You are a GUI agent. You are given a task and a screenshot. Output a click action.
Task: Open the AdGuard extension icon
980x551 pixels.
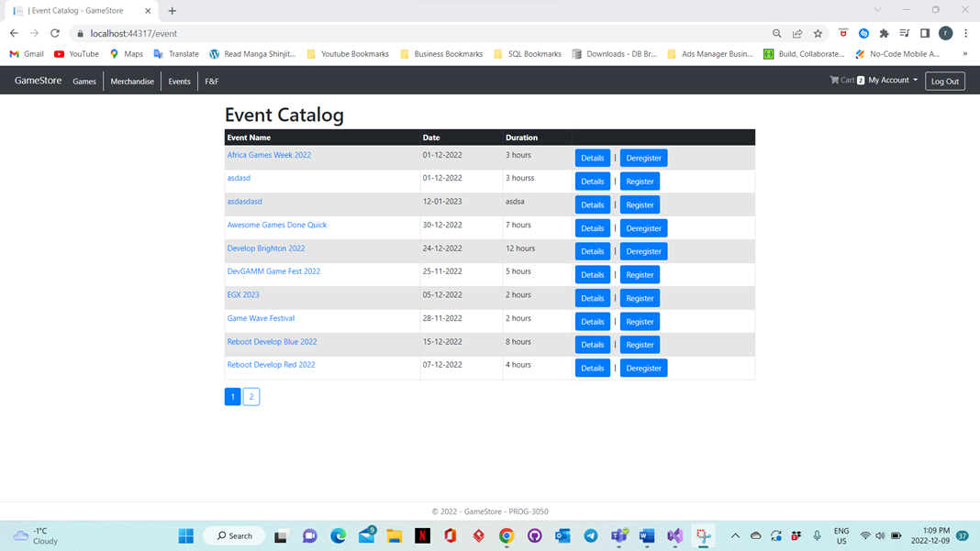tap(843, 33)
